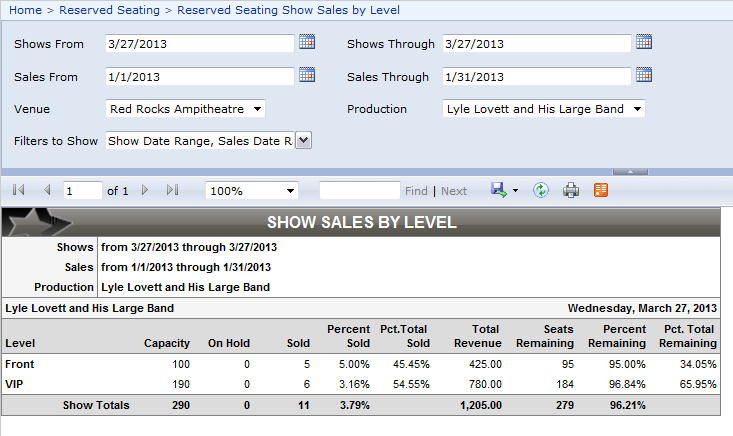The width and height of the screenshot is (733, 436).
Task: Collapse the parameters pane with arrow handle
Action: point(623,171)
